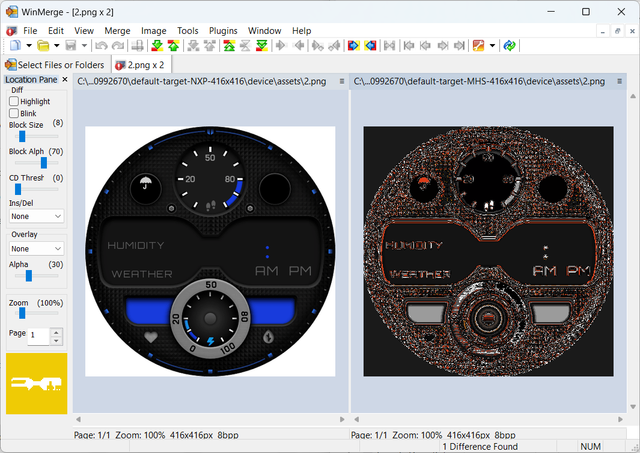Click the New document toolbar icon
Viewport: 640px width, 453px height.
pyautogui.click(x=16, y=45)
